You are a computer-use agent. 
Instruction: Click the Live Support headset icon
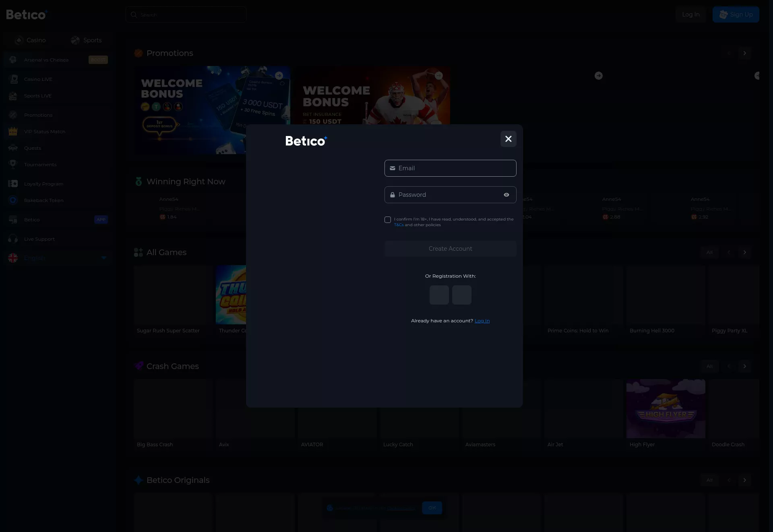point(13,239)
